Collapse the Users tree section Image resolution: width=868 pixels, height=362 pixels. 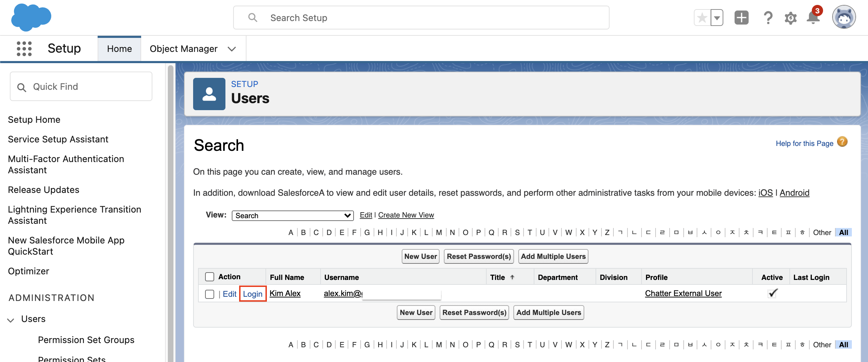[x=11, y=320]
